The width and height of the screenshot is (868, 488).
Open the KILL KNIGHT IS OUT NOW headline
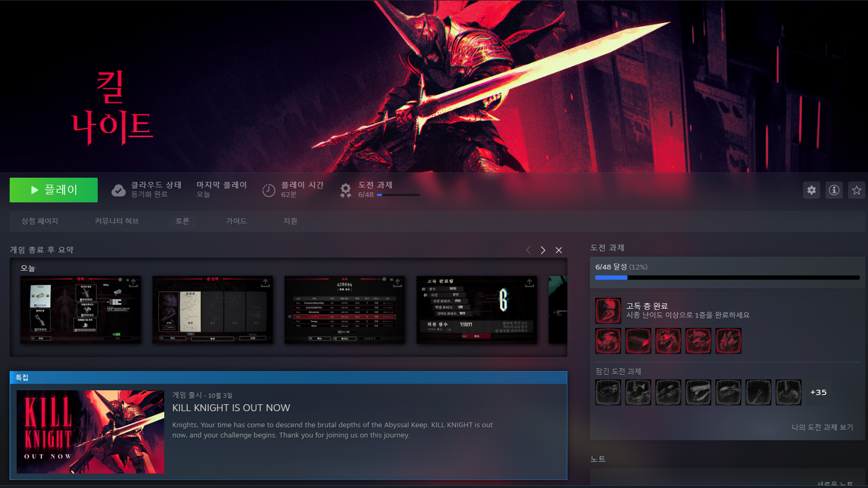tap(231, 408)
